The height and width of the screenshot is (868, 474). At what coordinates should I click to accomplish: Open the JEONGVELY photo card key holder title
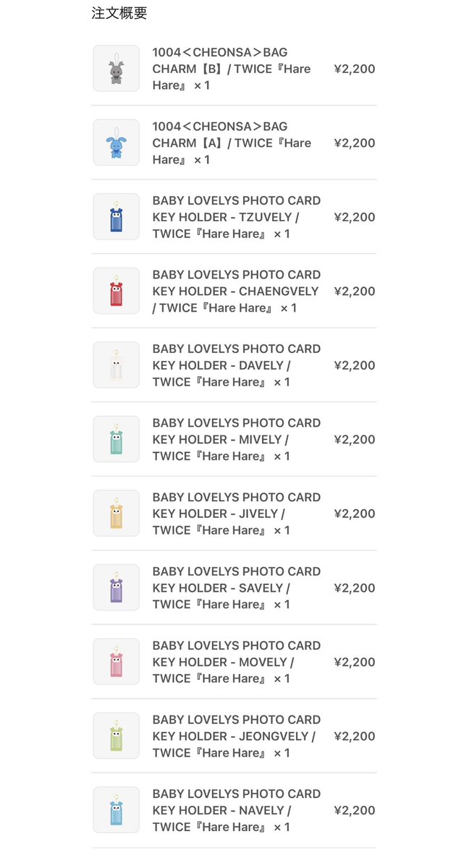click(237, 736)
